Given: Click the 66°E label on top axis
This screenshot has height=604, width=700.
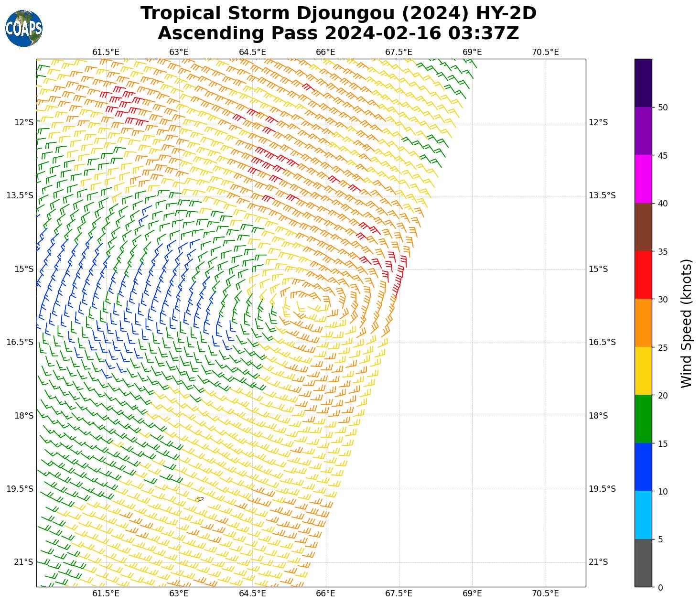Looking at the screenshot, I should click(325, 52).
